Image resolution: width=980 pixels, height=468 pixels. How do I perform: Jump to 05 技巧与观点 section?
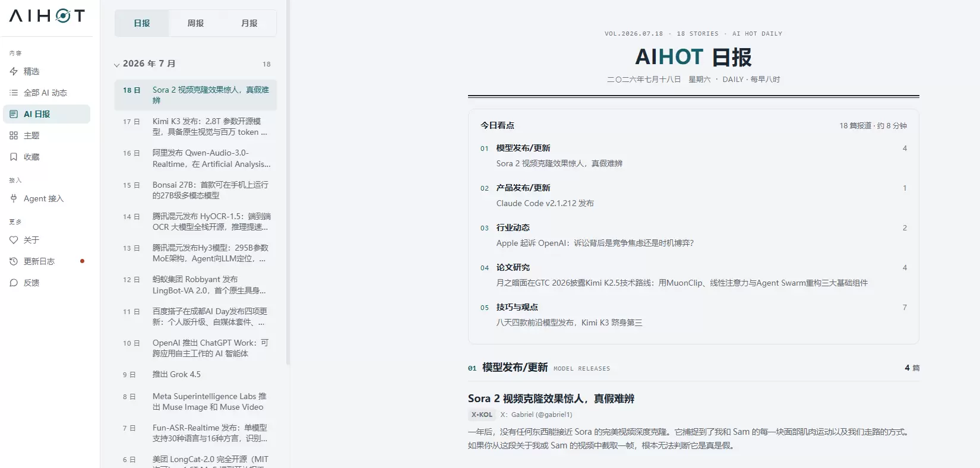517,307
